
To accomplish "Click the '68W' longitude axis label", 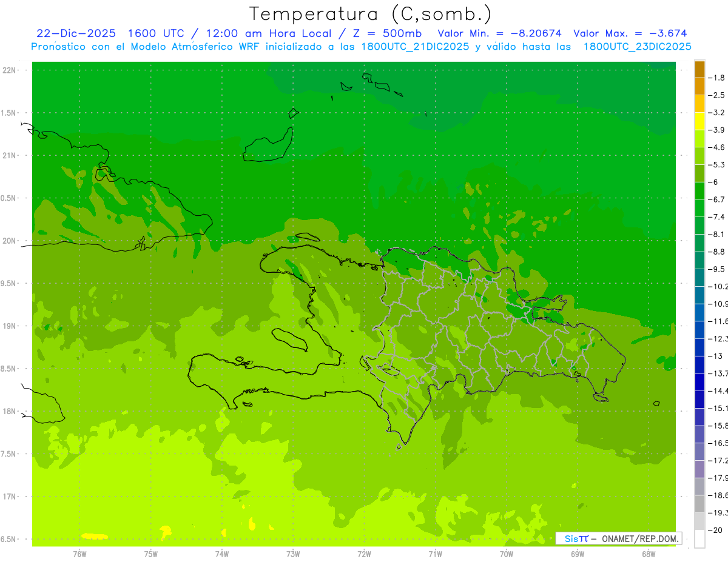I will [x=649, y=554].
